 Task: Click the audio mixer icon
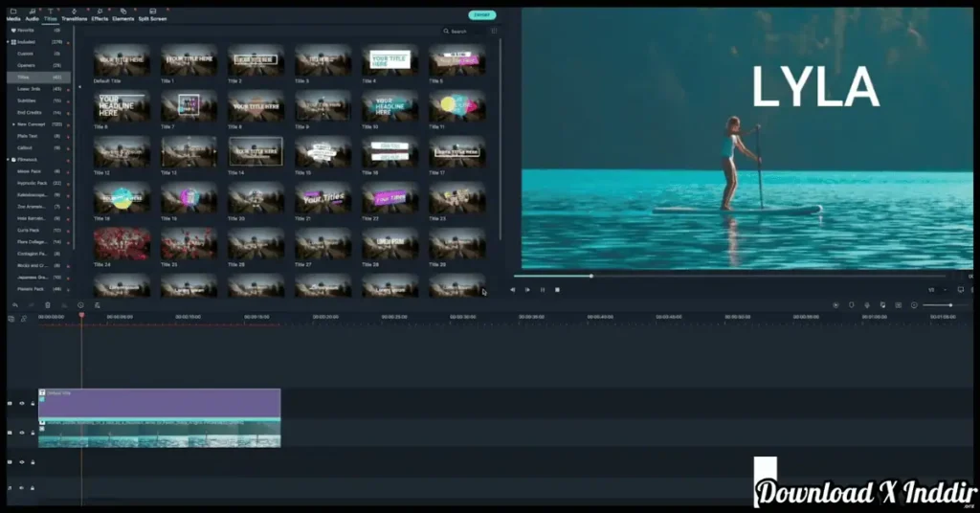pos(882,305)
